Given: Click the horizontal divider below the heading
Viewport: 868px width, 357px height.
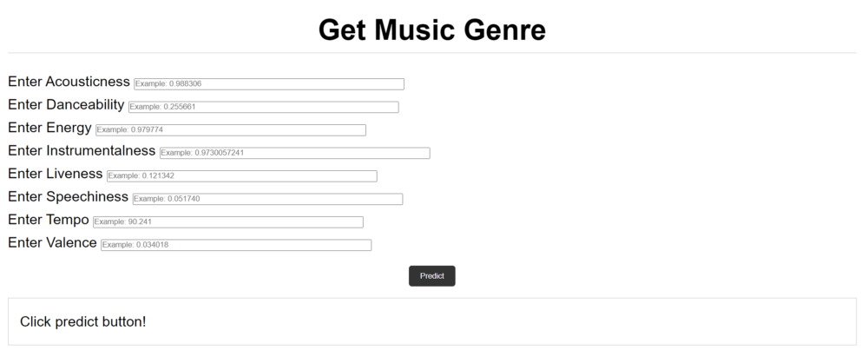Looking at the screenshot, I should [x=432, y=53].
